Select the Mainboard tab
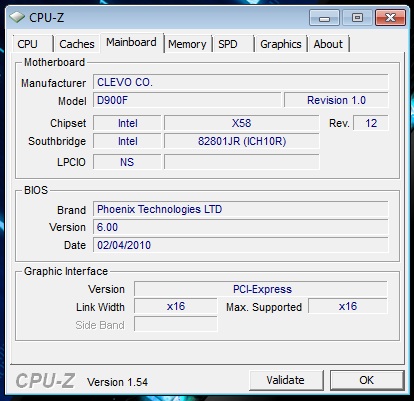 131,42
